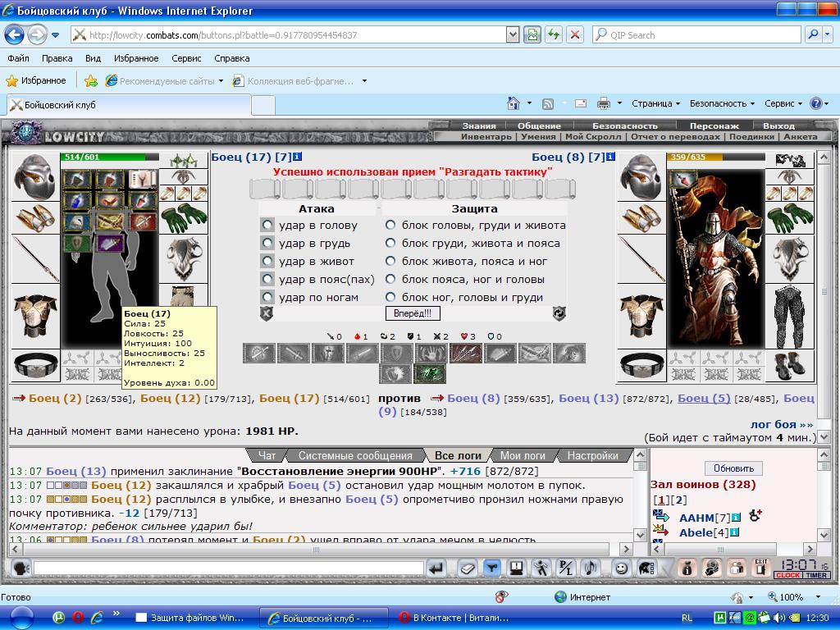Open the recent pages dropdown near Back button

(56, 35)
